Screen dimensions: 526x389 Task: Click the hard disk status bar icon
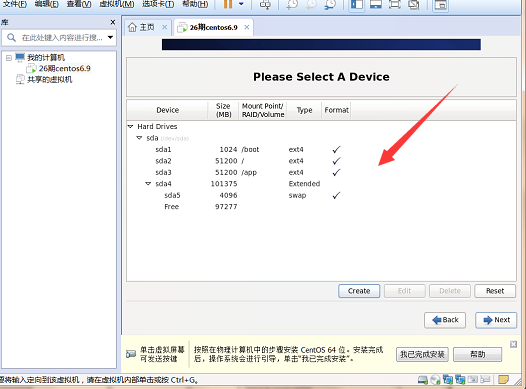(423, 380)
